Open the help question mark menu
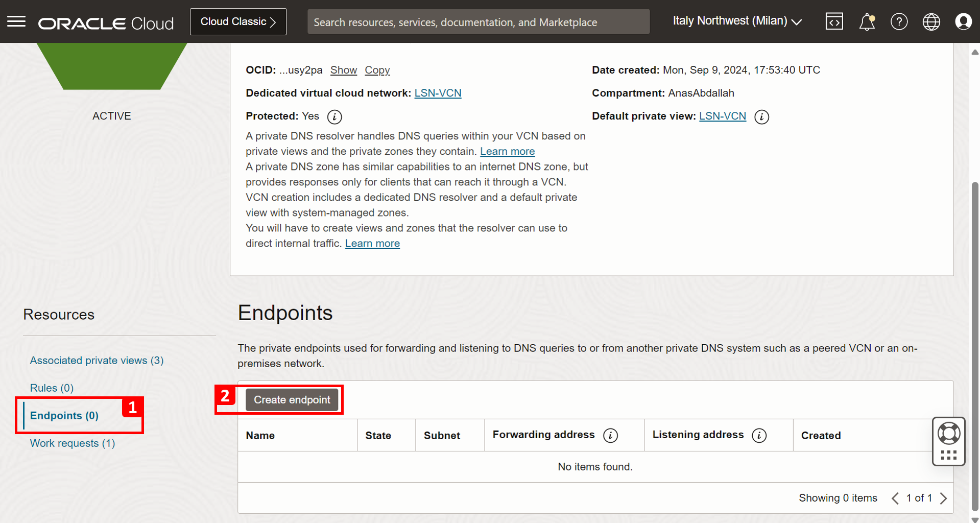Screen dimensions: 980x523 (x=899, y=21)
